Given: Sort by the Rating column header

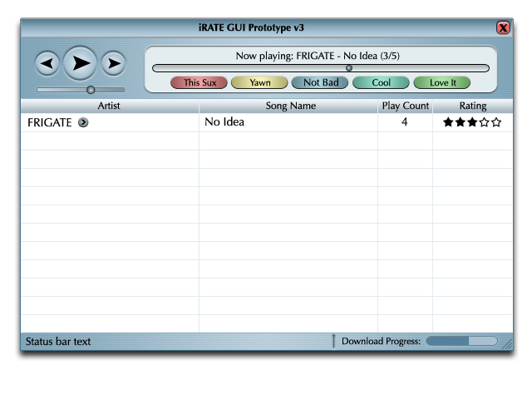Looking at the screenshot, I should (x=472, y=106).
